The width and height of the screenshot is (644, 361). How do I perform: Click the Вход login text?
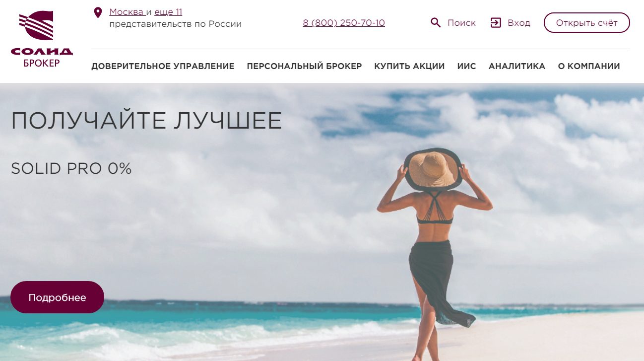[519, 23]
